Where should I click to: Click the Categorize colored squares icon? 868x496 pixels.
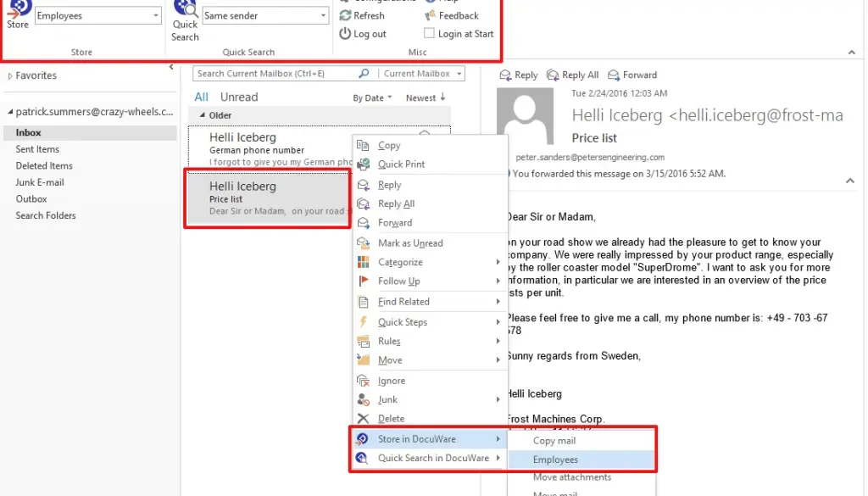click(363, 262)
